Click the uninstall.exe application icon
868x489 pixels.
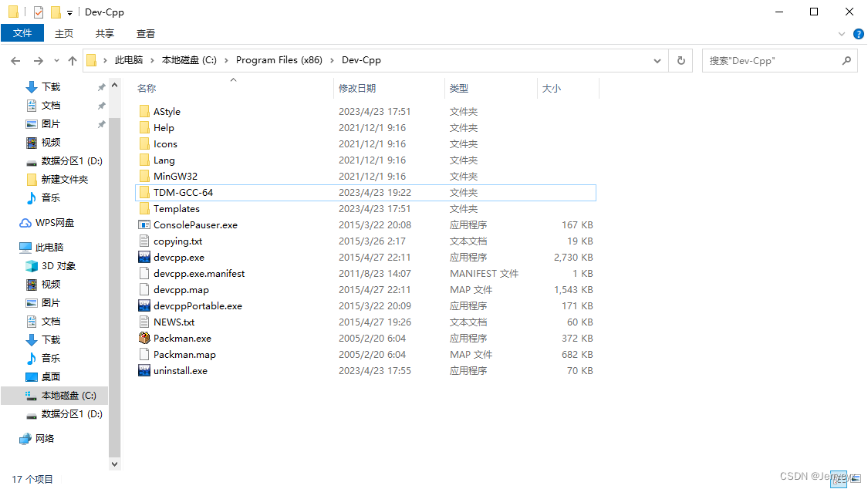pyautogui.click(x=144, y=371)
